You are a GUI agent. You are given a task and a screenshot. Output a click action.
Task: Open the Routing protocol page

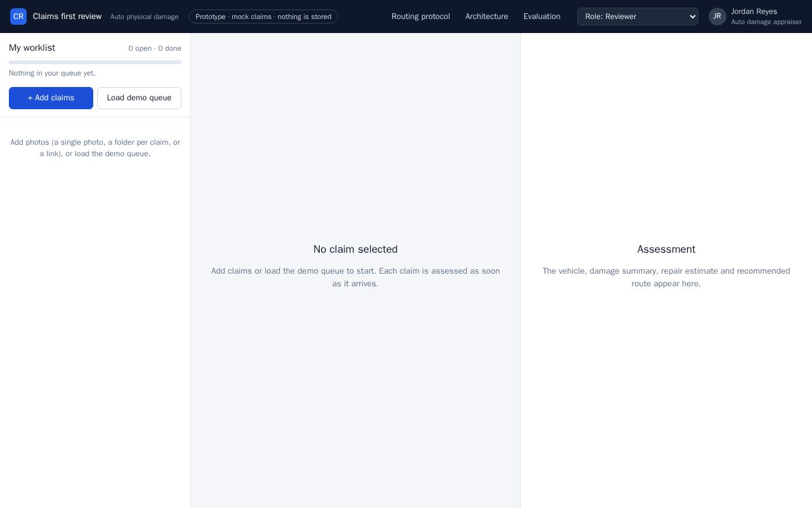pyautogui.click(x=421, y=17)
